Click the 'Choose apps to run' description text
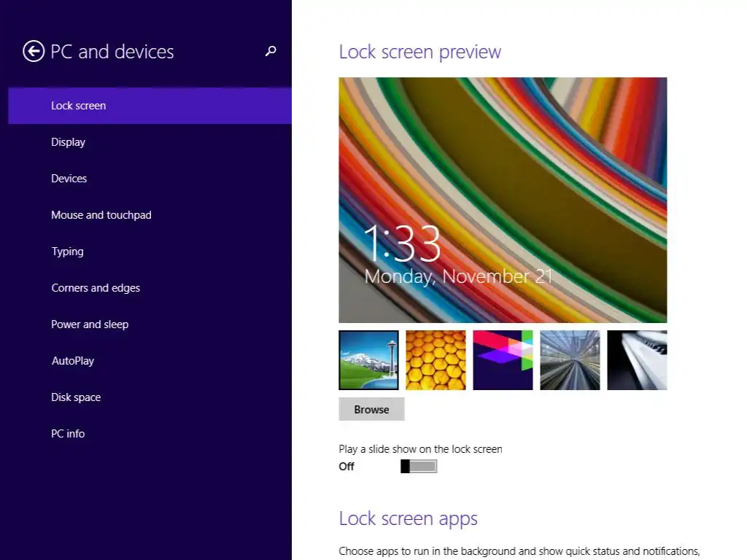747x560 pixels. click(519, 551)
